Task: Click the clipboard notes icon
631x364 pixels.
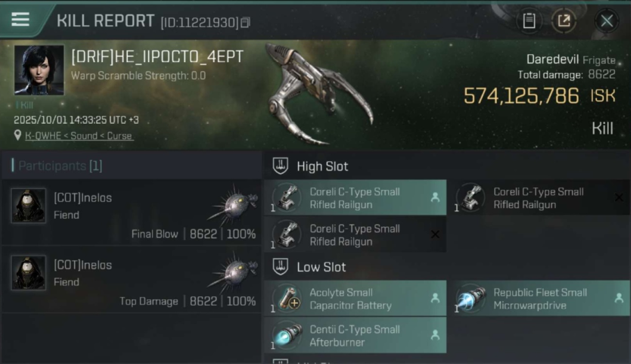Action: coord(529,21)
